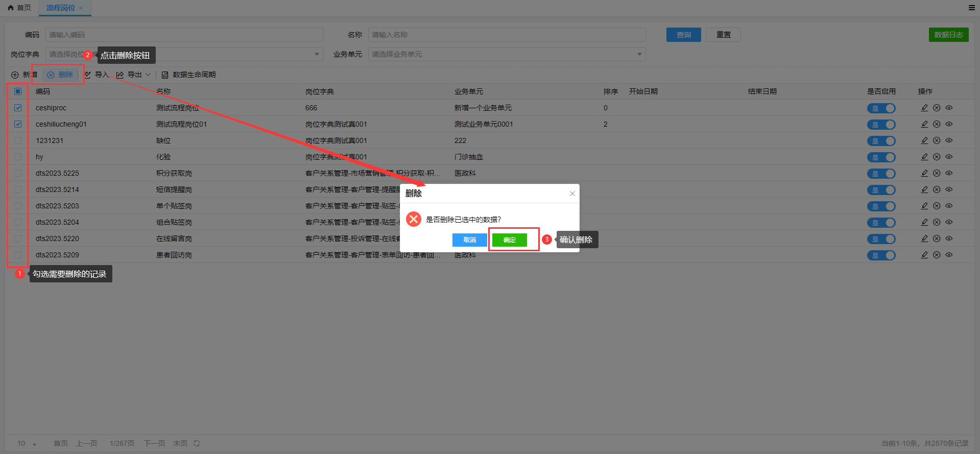
Task: Expand the 导出 export dropdown
Action: pyautogui.click(x=134, y=75)
